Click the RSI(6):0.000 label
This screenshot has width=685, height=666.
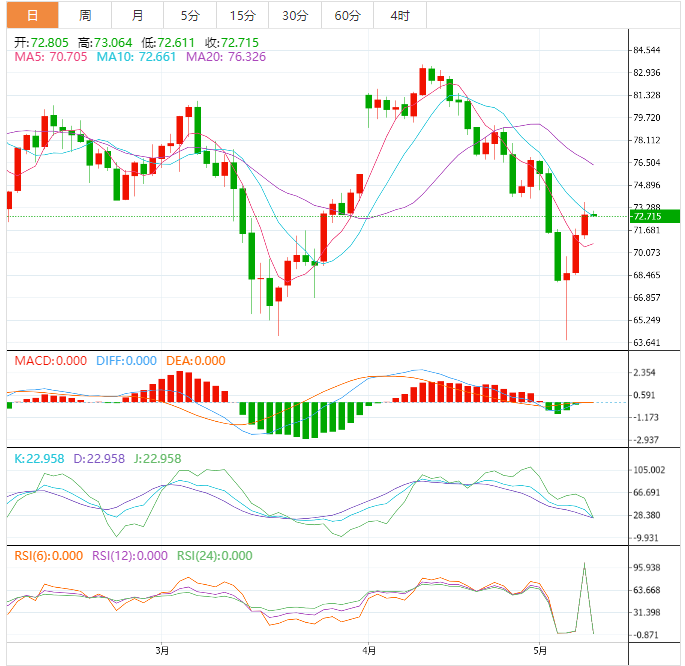tap(48, 556)
